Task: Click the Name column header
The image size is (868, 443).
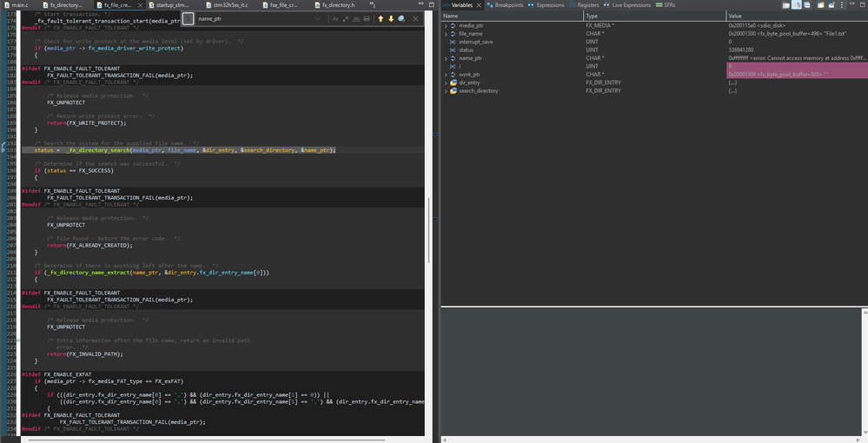Action: tap(512, 16)
